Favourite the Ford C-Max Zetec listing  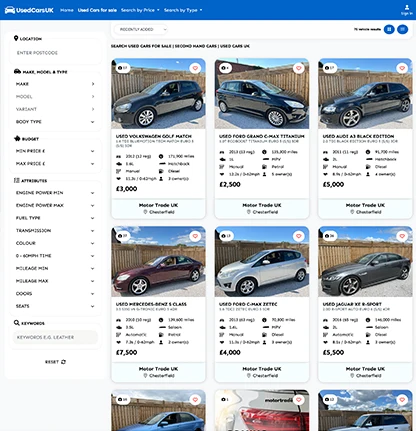pyautogui.click(x=299, y=236)
